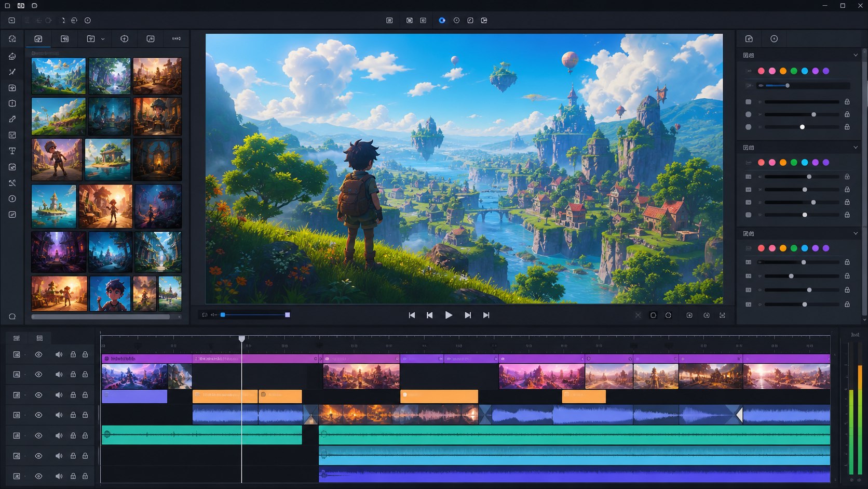The image size is (868, 489).
Task: Click the lock beside the right panel's first slider
Action: click(847, 102)
